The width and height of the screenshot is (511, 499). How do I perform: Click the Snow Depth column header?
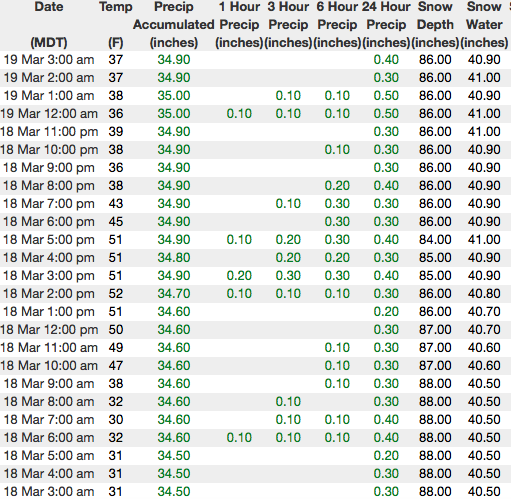[x=435, y=25]
